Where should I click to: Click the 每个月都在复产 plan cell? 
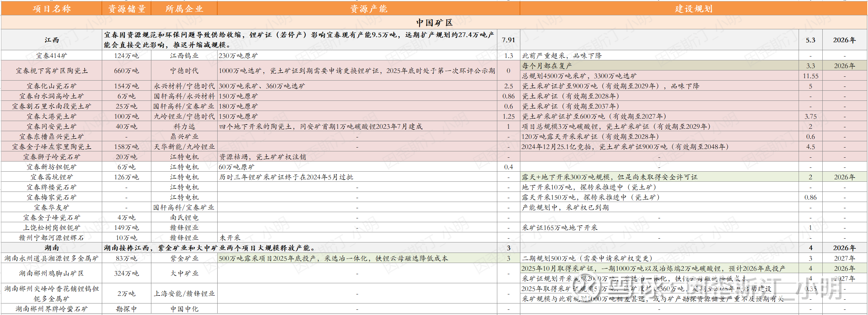pos(659,66)
